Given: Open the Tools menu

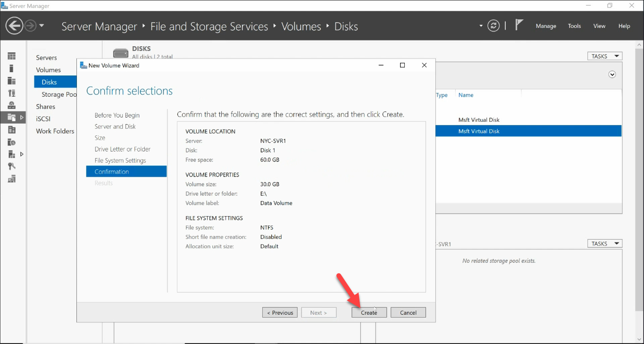Looking at the screenshot, I should pos(574,26).
